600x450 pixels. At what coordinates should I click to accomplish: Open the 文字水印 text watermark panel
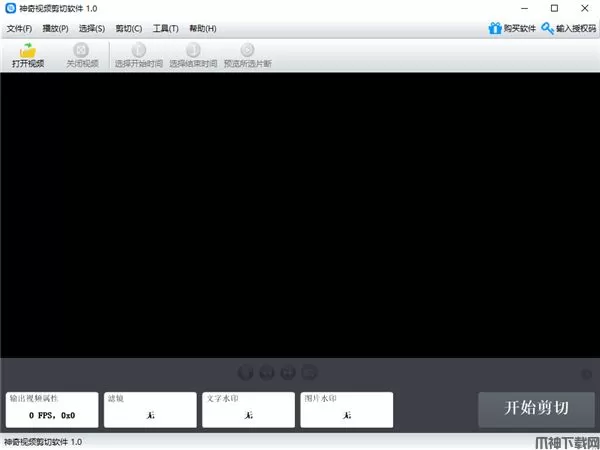point(248,409)
